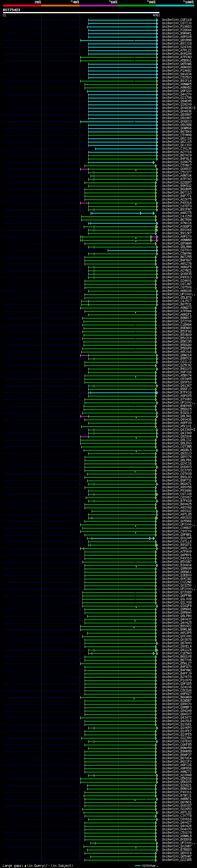
Task: Open the last hit UniRef100_O22385
Action: click(x=177, y=860)
